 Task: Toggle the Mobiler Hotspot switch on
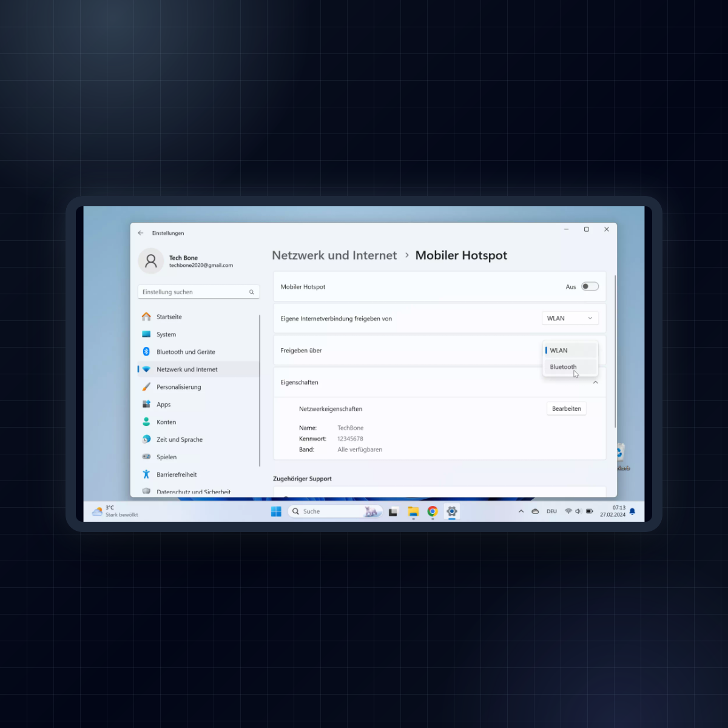pyautogui.click(x=590, y=286)
